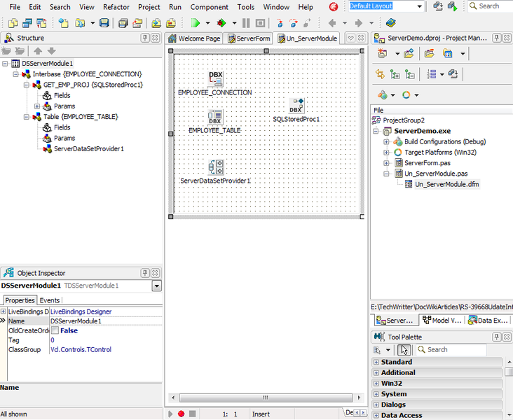Click the arrow pointer tool in Tool Palette
513x420 pixels.
[404, 350]
